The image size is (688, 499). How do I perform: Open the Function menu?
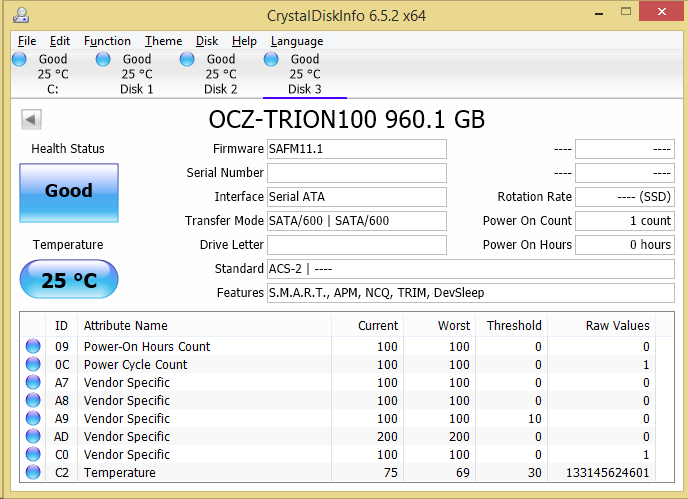pos(107,41)
